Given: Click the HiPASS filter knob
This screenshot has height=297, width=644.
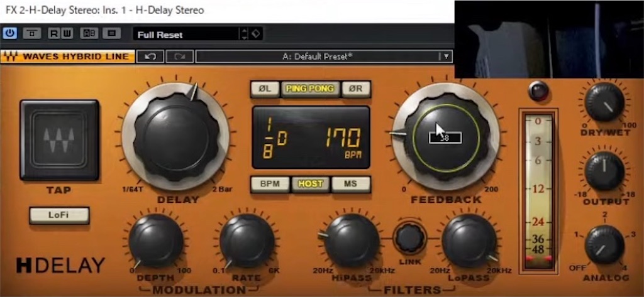Looking at the screenshot, I should (352, 241).
